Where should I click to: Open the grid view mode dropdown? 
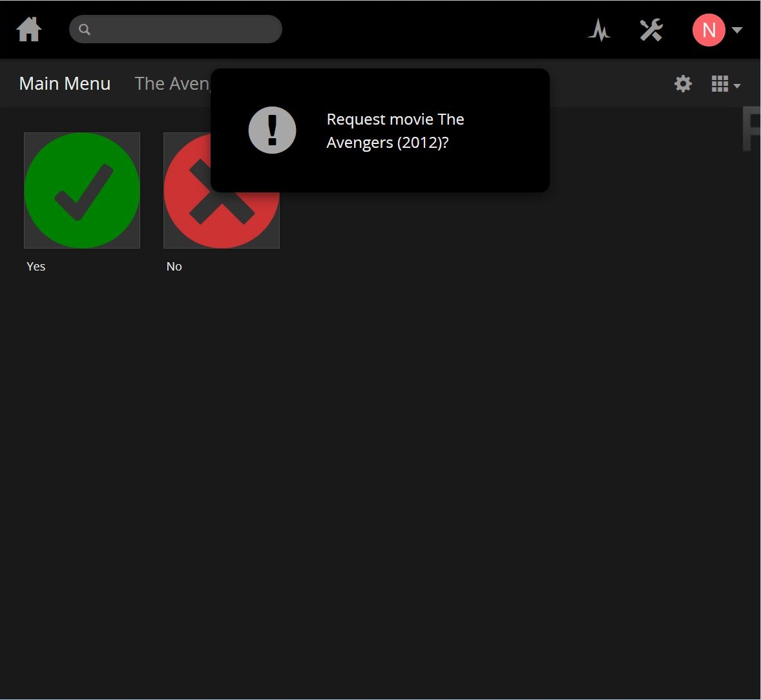click(725, 84)
